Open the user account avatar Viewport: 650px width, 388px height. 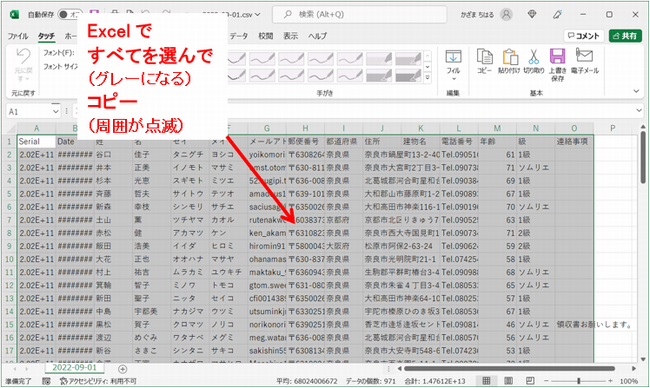(x=506, y=15)
